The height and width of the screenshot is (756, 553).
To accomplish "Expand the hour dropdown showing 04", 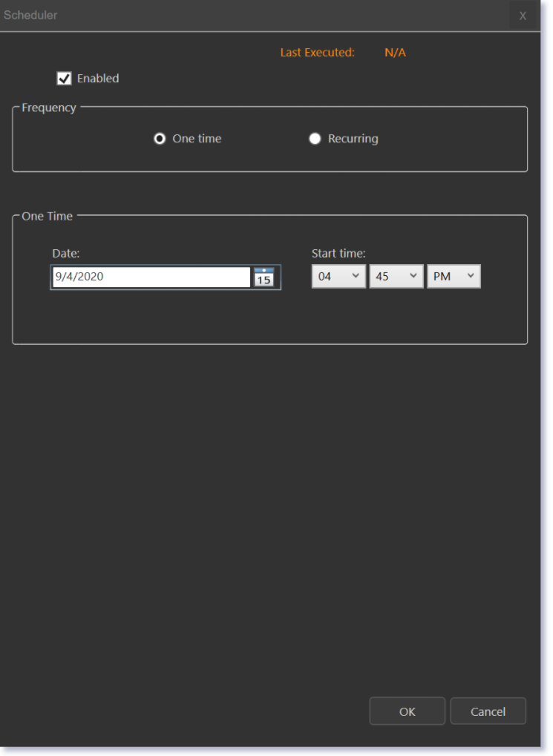I will (338, 277).
